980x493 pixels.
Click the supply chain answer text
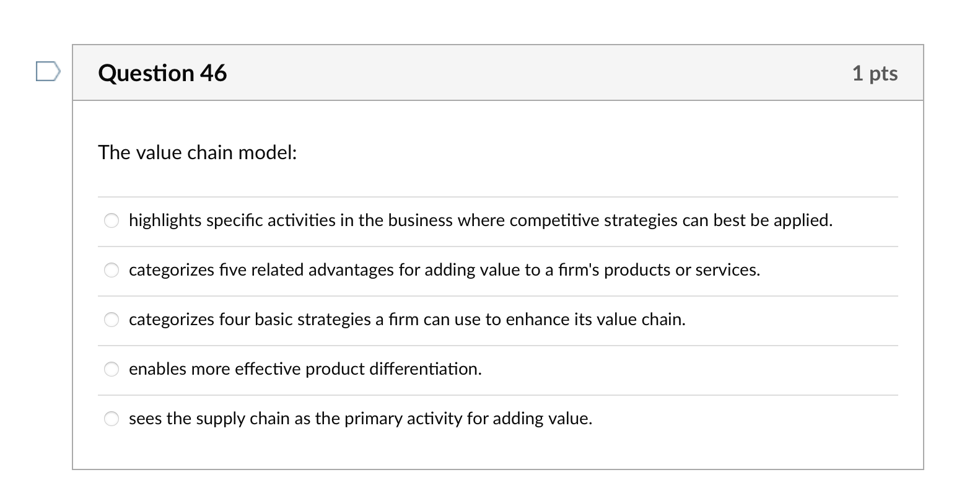[361, 419]
